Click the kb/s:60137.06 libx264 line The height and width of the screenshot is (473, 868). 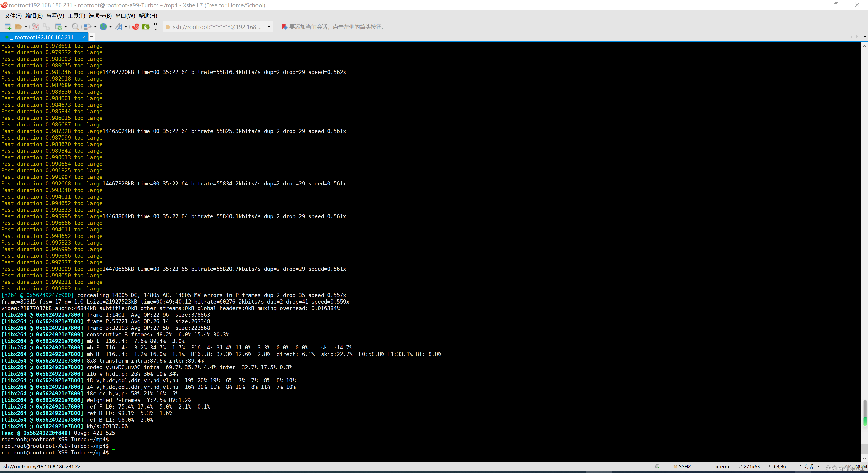pos(65,426)
